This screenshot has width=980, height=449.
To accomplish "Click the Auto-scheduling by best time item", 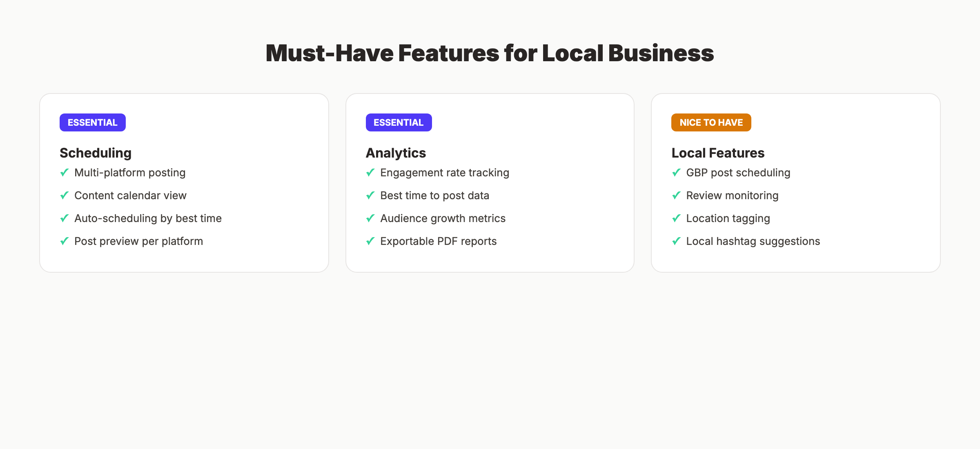I will click(148, 218).
